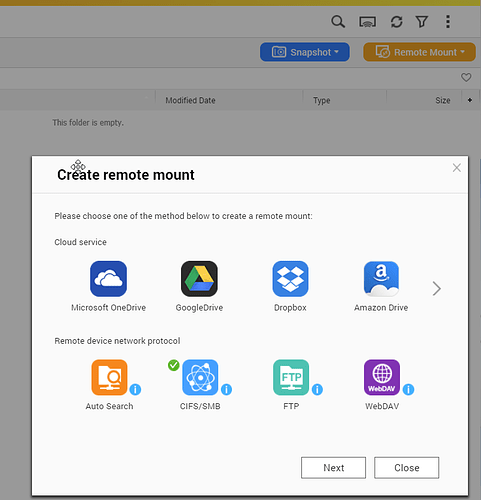This screenshot has height=500, width=481.
Task: Show info for CIFS/SMB
Action: tap(226, 389)
